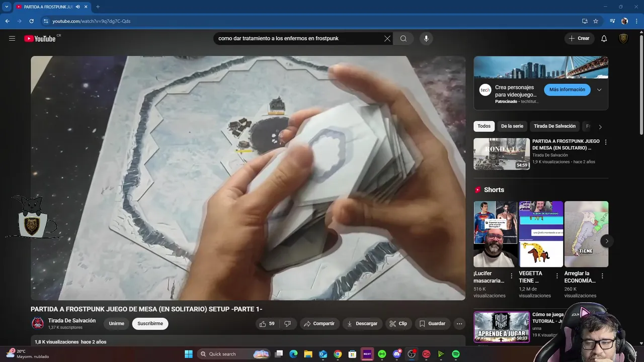Select the Tirada De Salvación filter chip
Screen dimensions: 644x362
coord(554,126)
